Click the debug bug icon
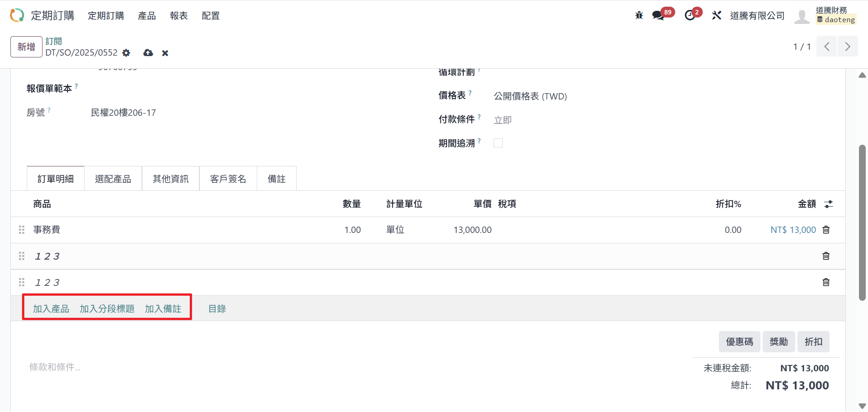The image size is (868, 412). [x=639, y=15]
